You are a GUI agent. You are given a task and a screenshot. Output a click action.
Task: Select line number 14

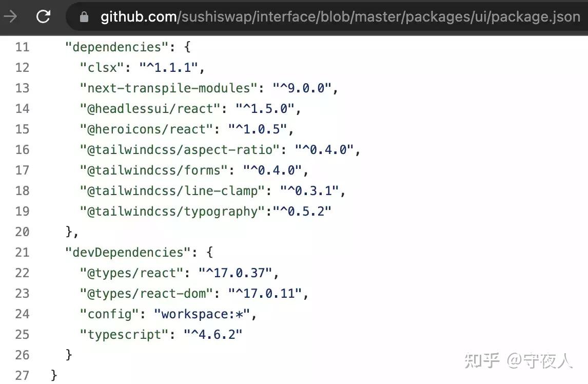(x=22, y=108)
